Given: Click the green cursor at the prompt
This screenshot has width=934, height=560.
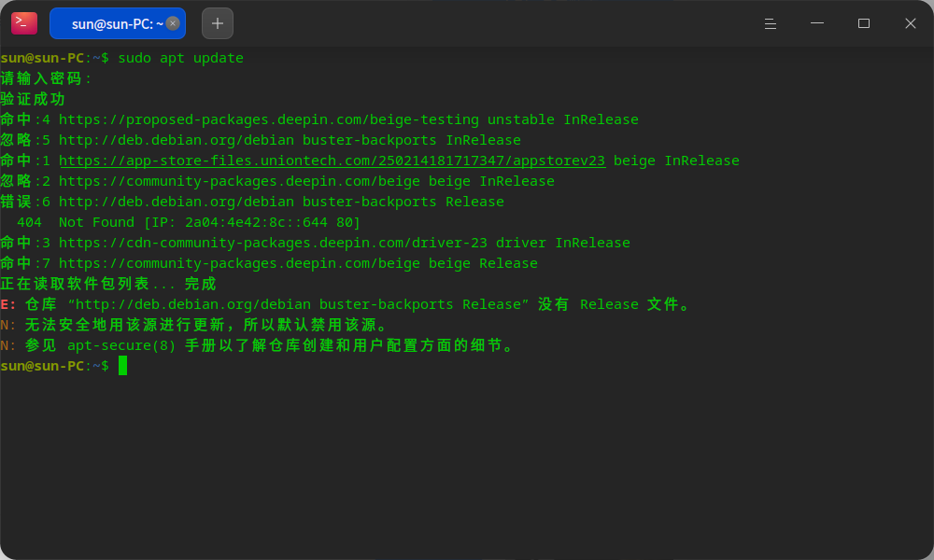Looking at the screenshot, I should (122, 365).
